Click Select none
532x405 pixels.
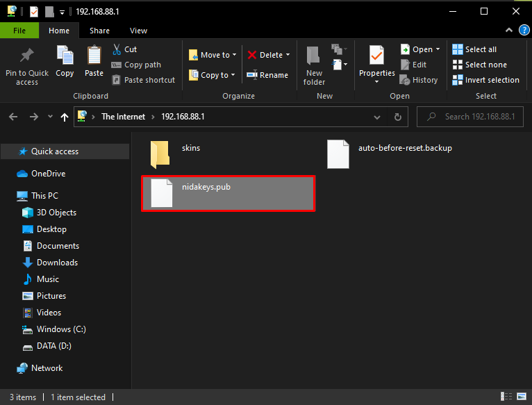tap(479, 65)
